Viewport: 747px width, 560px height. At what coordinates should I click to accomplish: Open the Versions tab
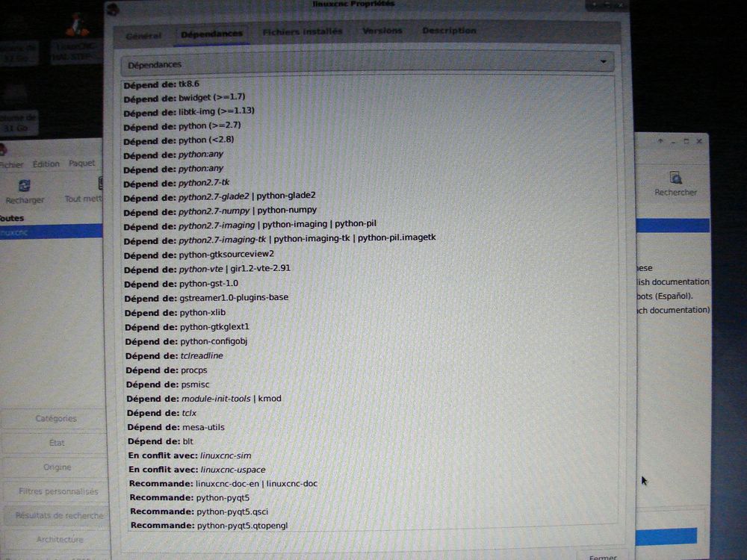(382, 31)
